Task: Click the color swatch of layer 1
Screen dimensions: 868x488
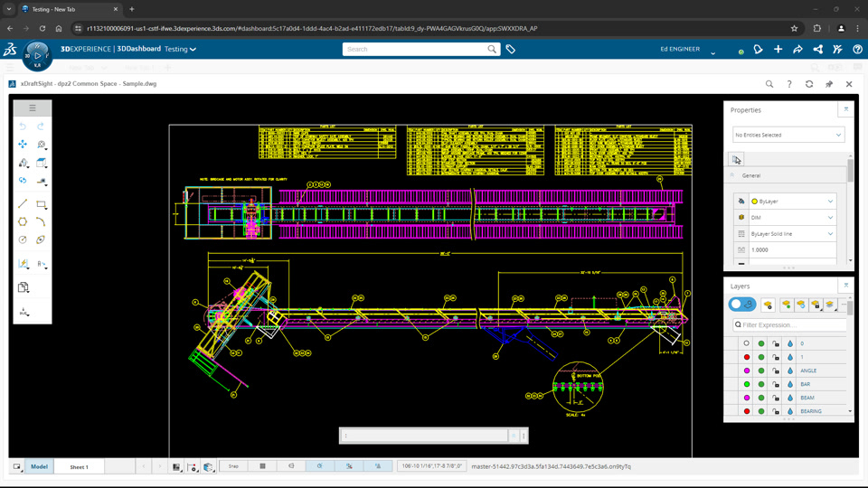Action: point(747,358)
